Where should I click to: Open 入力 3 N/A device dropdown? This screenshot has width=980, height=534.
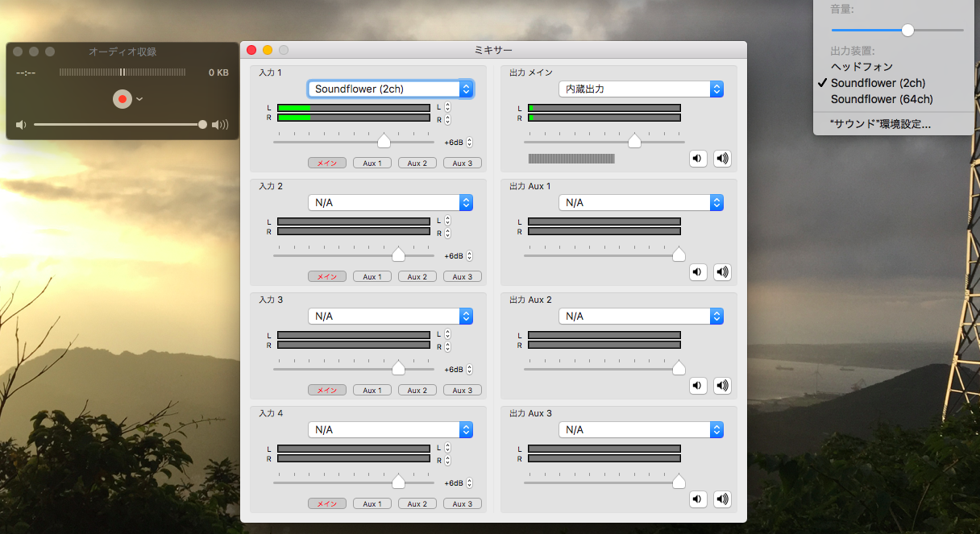[390, 316]
